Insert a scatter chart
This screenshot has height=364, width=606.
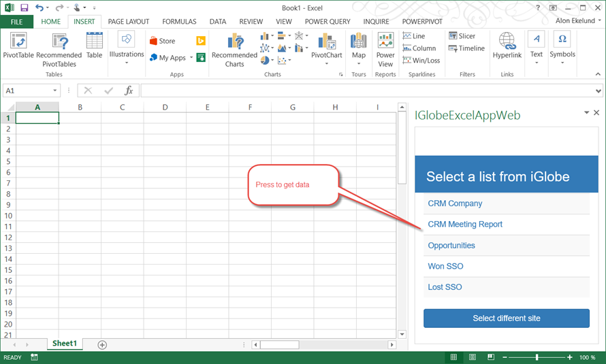284,61
